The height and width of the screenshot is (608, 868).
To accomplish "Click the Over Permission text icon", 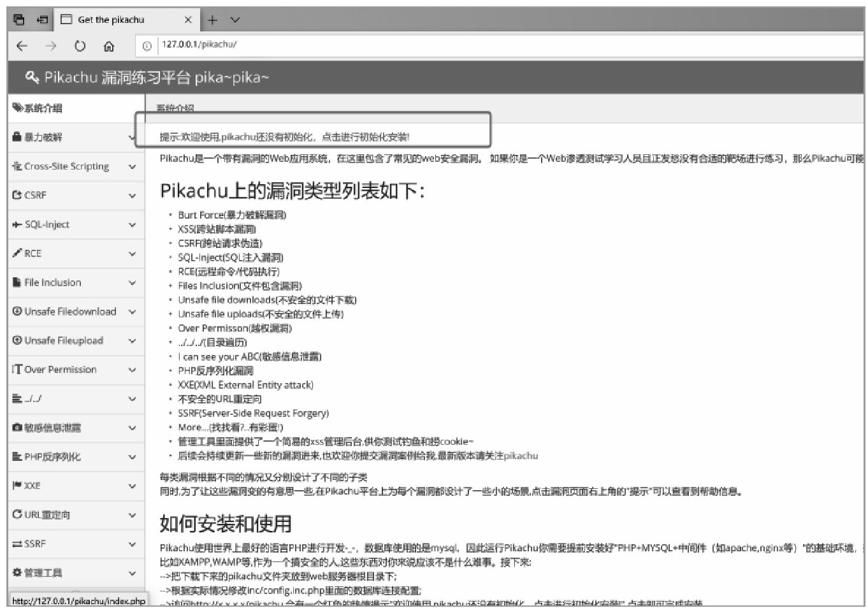I will tap(17, 369).
